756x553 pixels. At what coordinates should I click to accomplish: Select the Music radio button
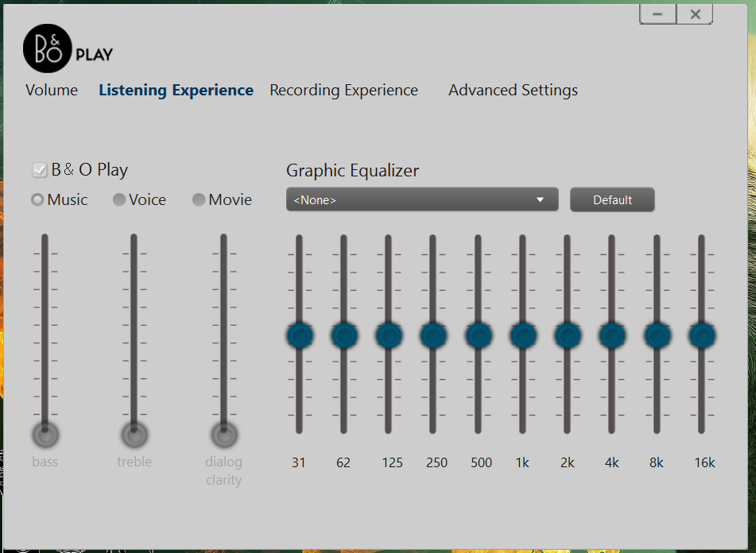click(x=37, y=200)
